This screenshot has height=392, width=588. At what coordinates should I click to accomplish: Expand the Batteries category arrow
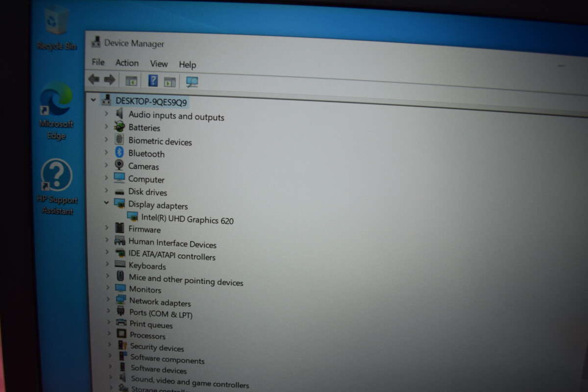[x=106, y=126]
